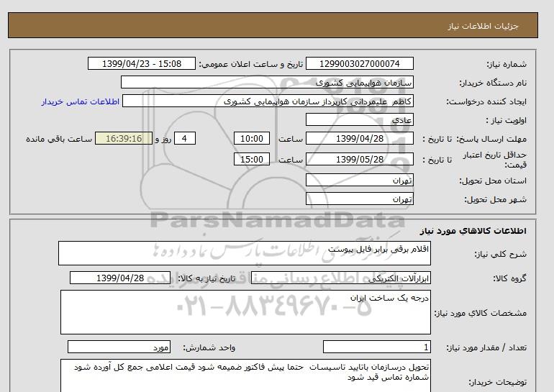Click general description box اقلام برقی برابر فایل پیوست
554x392 pixels.
tap(245, 253)
